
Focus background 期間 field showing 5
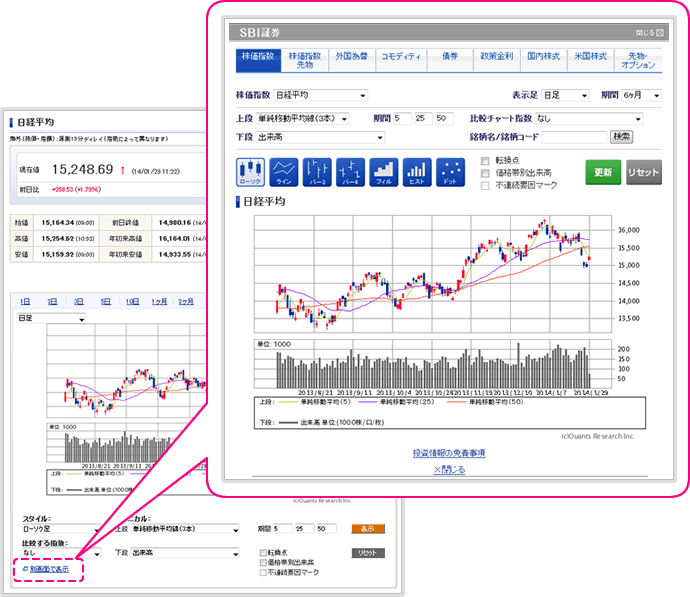click(283, 529)
